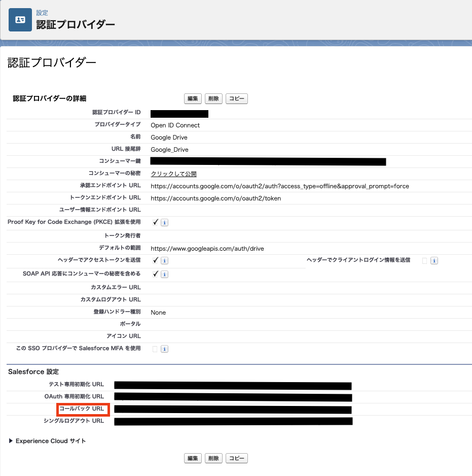Show info for SOAP API consumer secret option
The height and width of the screenshot is (476, 472).
click(165, 274)
